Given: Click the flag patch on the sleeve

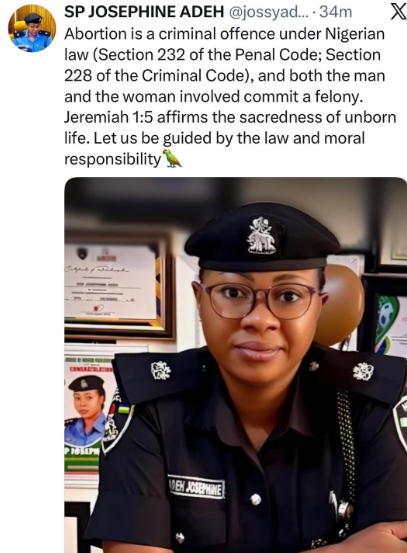Looking at the screenshot, I should pos(123,408).
